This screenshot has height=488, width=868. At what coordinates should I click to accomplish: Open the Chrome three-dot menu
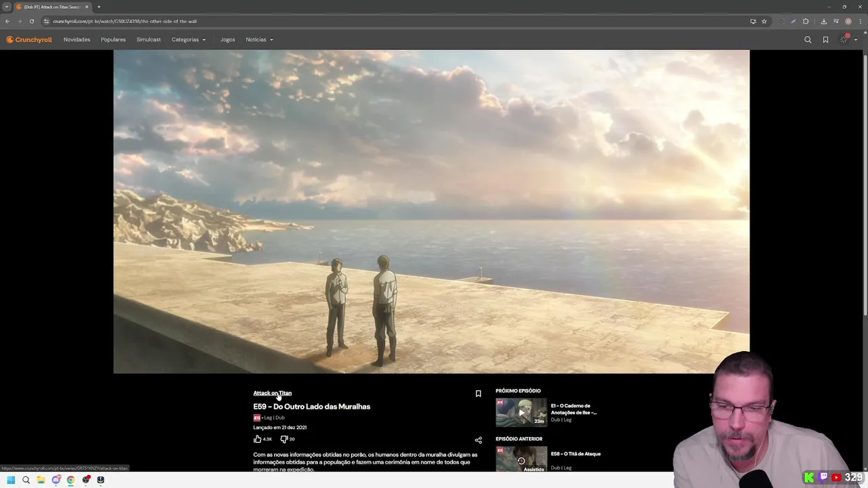[860, 21]
